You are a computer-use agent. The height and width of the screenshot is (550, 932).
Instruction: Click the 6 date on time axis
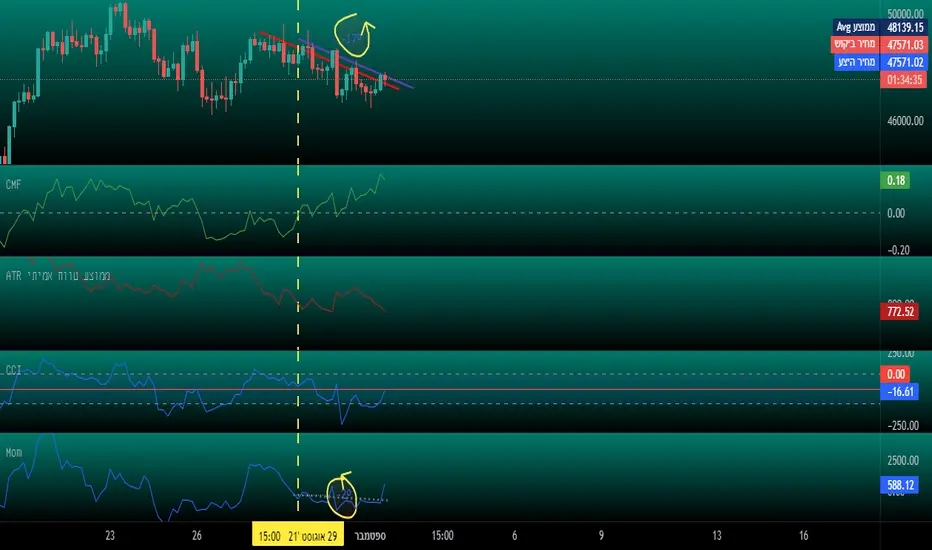515,536
